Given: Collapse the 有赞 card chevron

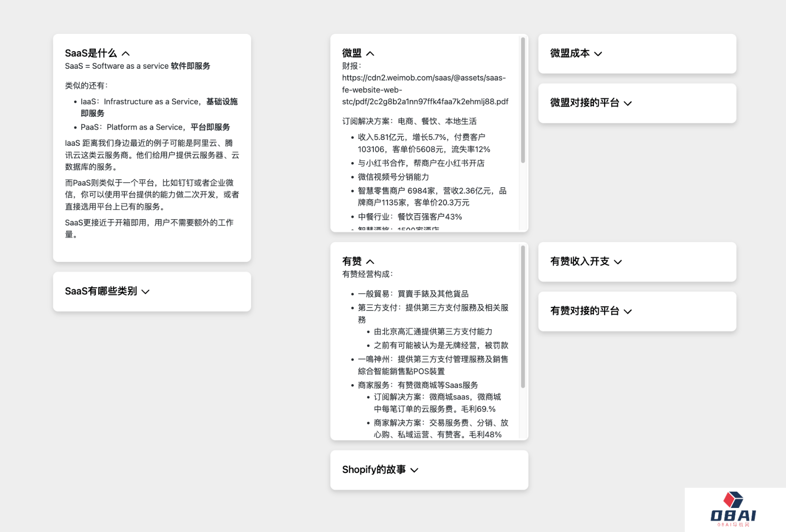Looking at the screenshot, I should (x=370, y=262).
